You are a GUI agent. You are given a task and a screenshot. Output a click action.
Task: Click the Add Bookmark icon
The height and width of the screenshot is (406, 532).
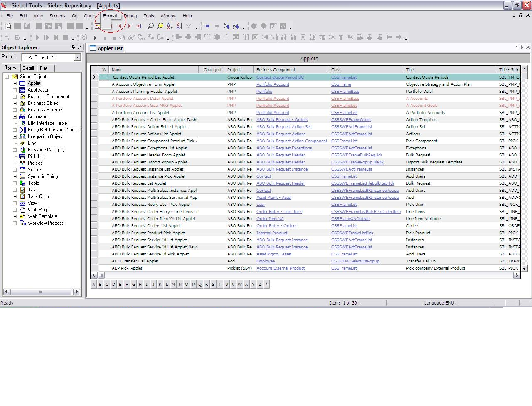227,26
